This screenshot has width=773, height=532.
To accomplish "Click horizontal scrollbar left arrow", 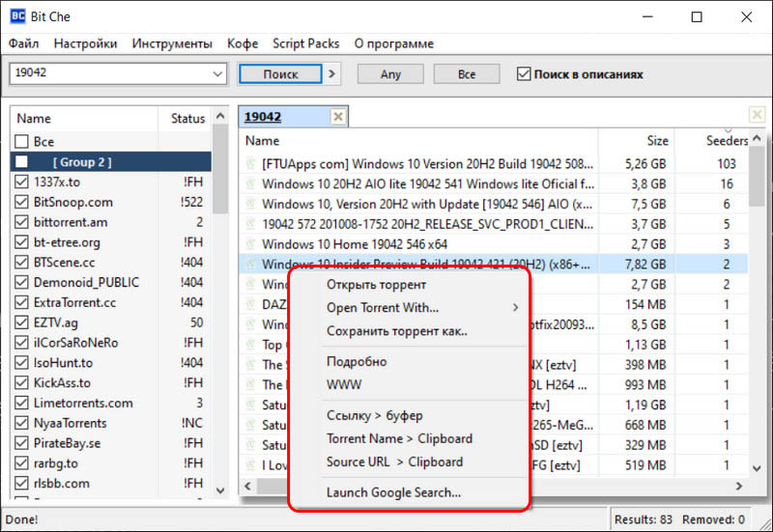I will coord(248,487).
